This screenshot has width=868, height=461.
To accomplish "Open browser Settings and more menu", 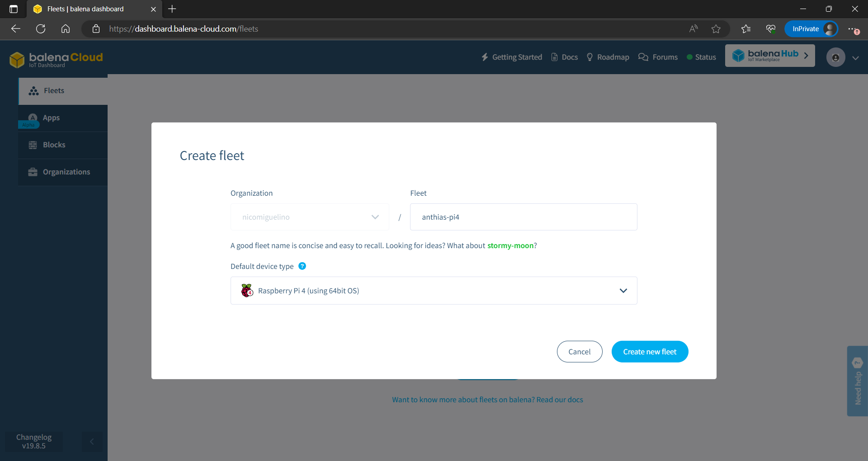I will [853, 29].
